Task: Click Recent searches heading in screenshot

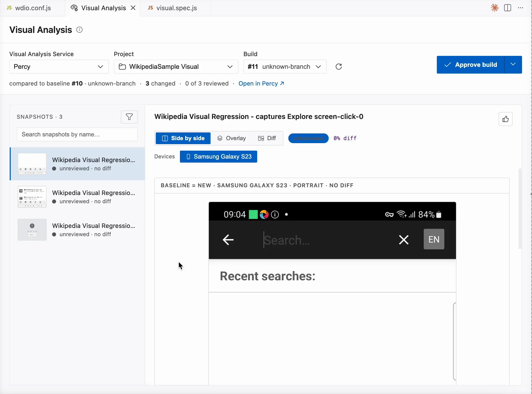Action: pos(267,276)
